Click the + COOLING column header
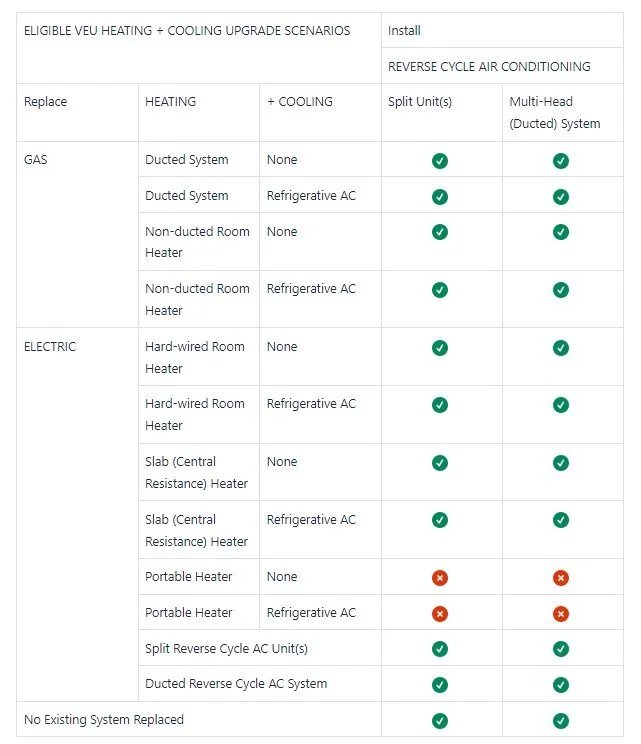Image resolution: width=641 pixels, height=744 pixels. pyautogui.click(x=300, y=102)
